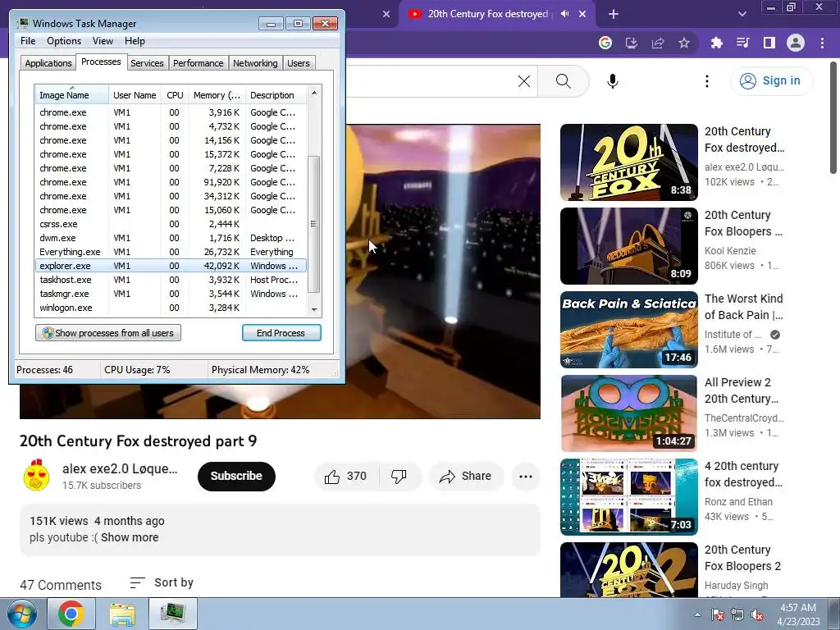This screenshot has height=630, width=840.
Task: Open Task Manager View menu
Action: [103, 41]
